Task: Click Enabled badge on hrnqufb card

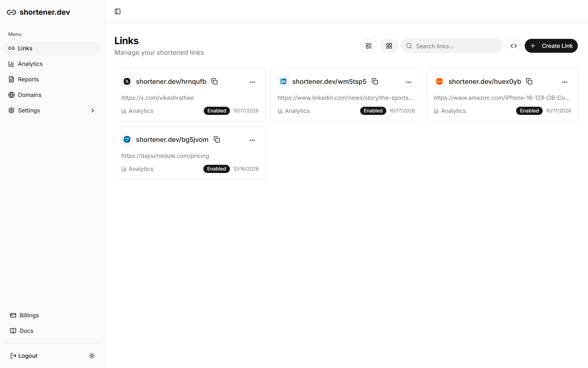Action: (217, 111)
